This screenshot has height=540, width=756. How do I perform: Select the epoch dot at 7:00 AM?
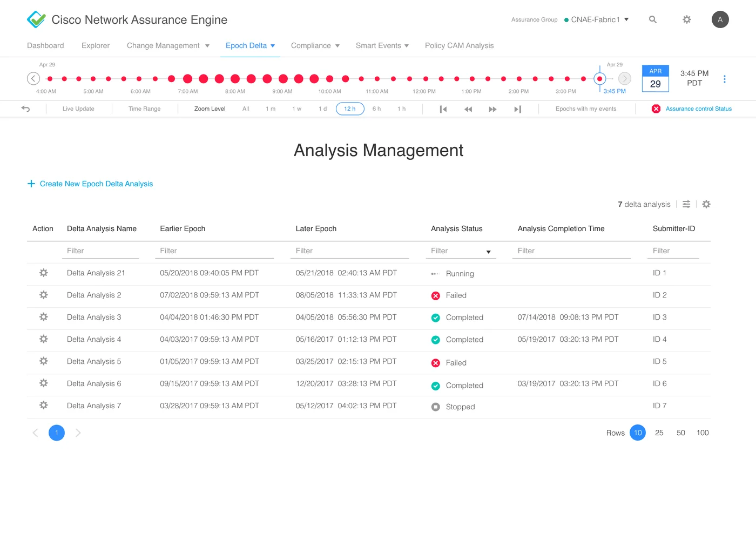click(x=187, y=79)
